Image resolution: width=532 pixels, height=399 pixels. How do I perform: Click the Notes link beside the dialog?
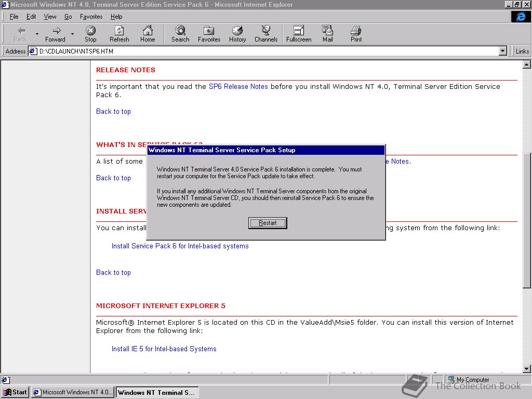[x=397, y=162]
